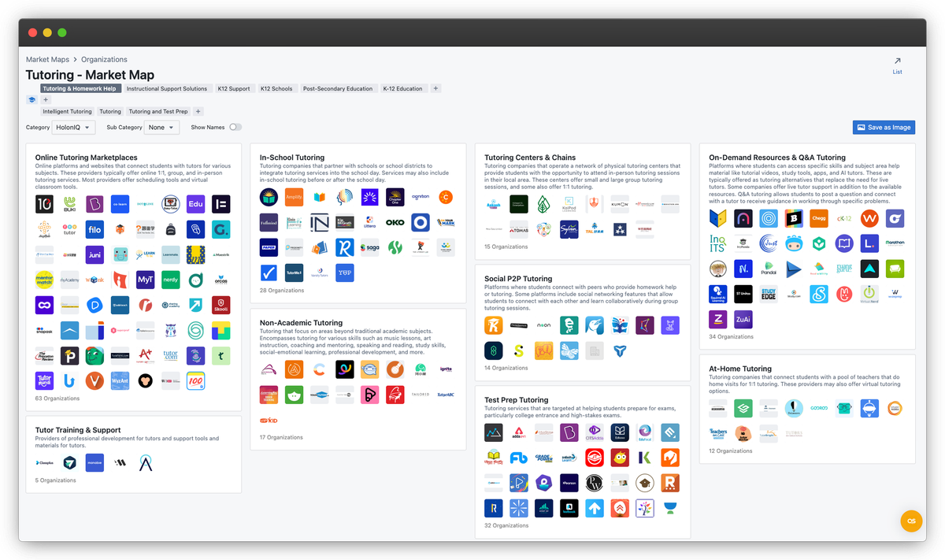Click the Amplify logo under In-School Tutoring
This screenshot has width=945, height=560.
pos(294,197)
